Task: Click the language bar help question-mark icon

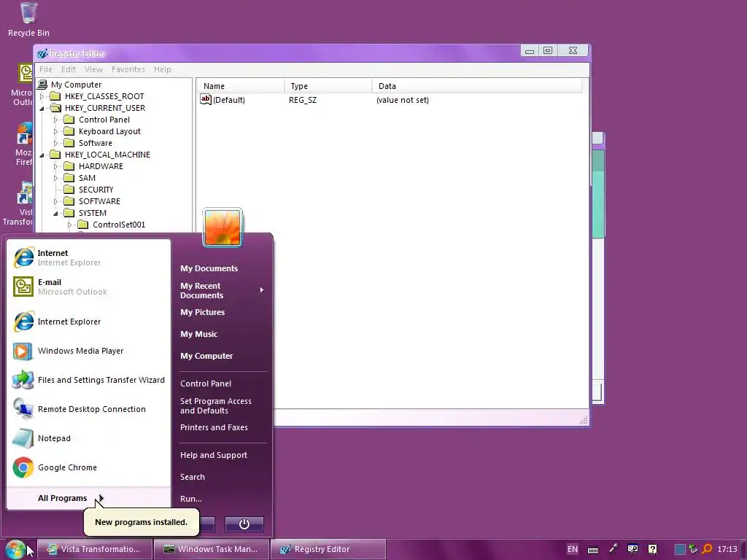Action: click(653, 549)
